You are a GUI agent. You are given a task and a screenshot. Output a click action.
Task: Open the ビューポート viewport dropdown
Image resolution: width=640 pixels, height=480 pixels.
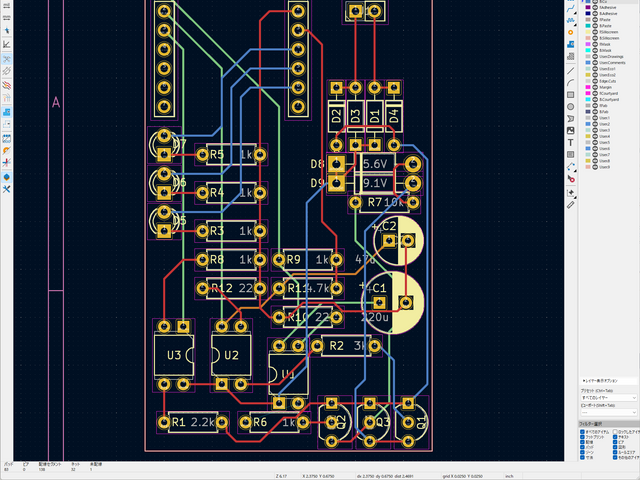coord(608,411)
